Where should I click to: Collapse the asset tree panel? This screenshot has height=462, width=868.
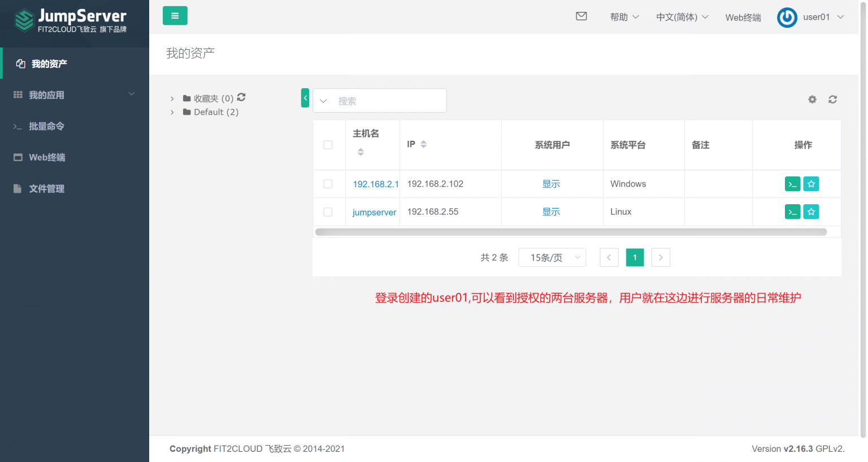[305, 98]
